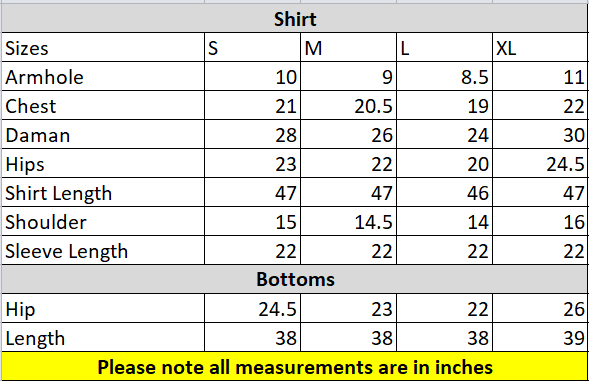Select the Chest row label cell
The image size is (589, 381).
(x=103, y=105)
